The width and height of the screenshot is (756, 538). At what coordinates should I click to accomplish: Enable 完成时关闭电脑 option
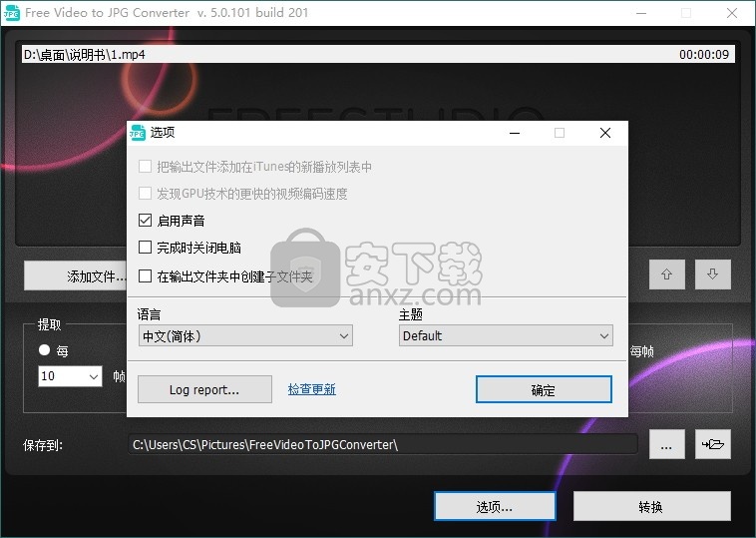(x=145, y=248)
